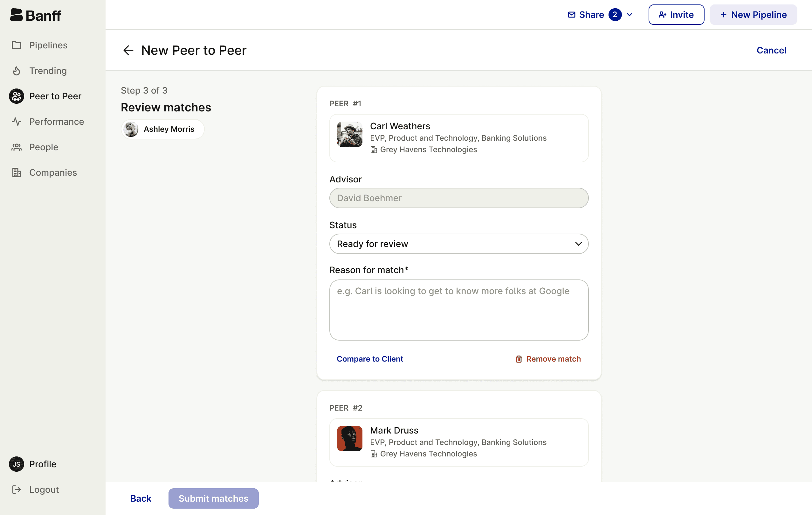Click the Cancel link
The height and width of the screenshot is (515, 812).
point(771,50)
